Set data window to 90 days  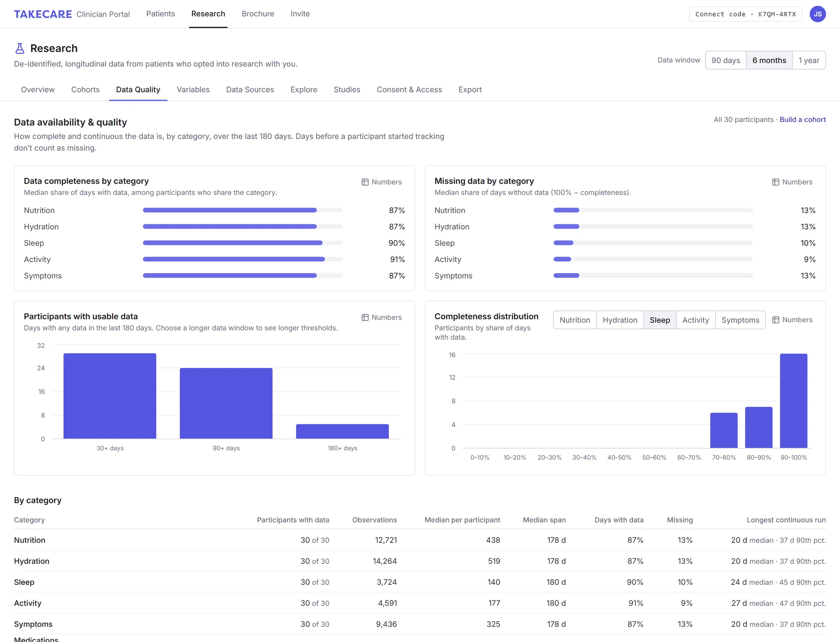(726, 60)
